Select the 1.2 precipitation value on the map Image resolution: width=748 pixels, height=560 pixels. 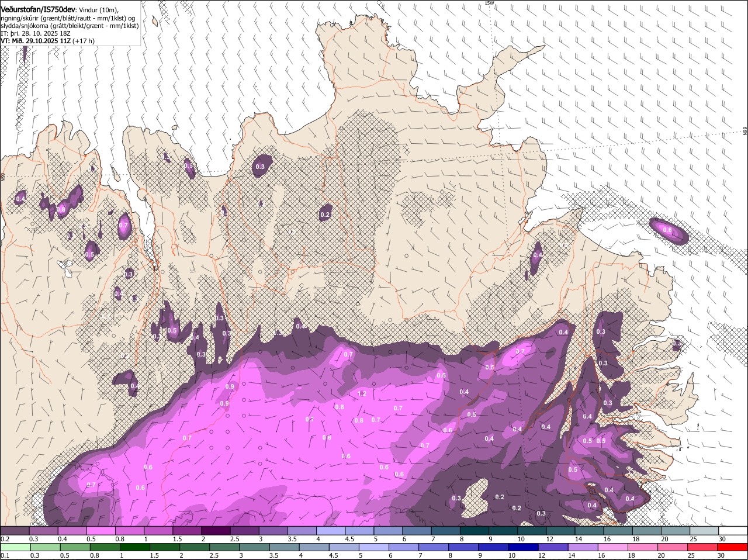pyautogui.click(x=362, y=394)
